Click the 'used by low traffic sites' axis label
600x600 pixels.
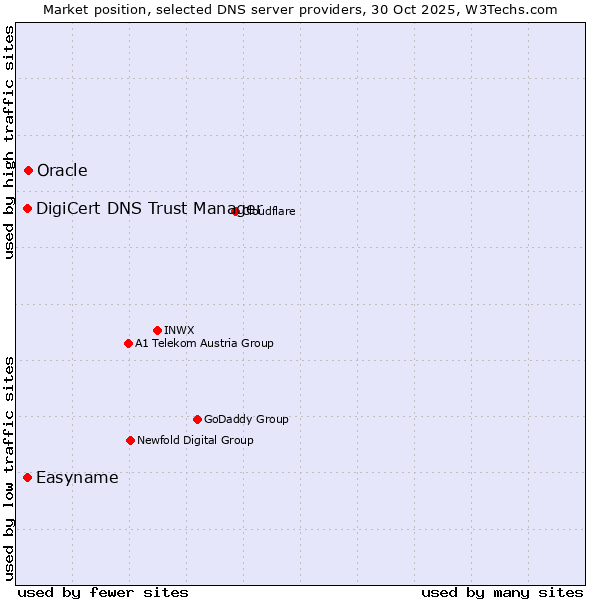click(x=9, y=467)
